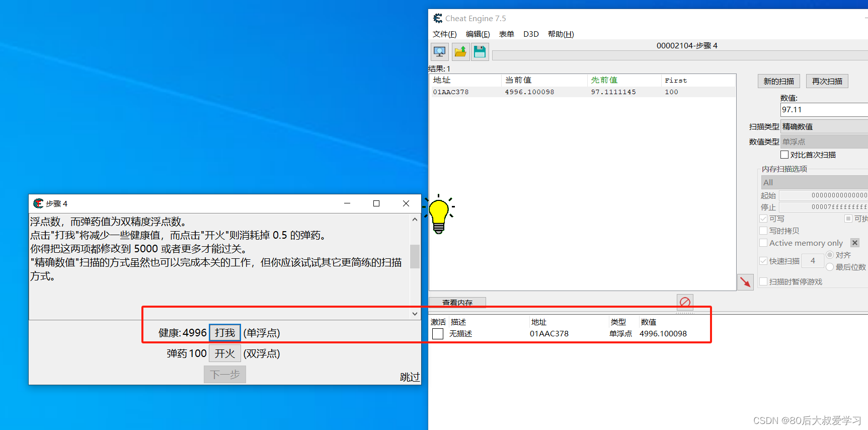Click the Cheat Engine title logo icon
This screenshot has width=868, height=430.
coord(438,18)
